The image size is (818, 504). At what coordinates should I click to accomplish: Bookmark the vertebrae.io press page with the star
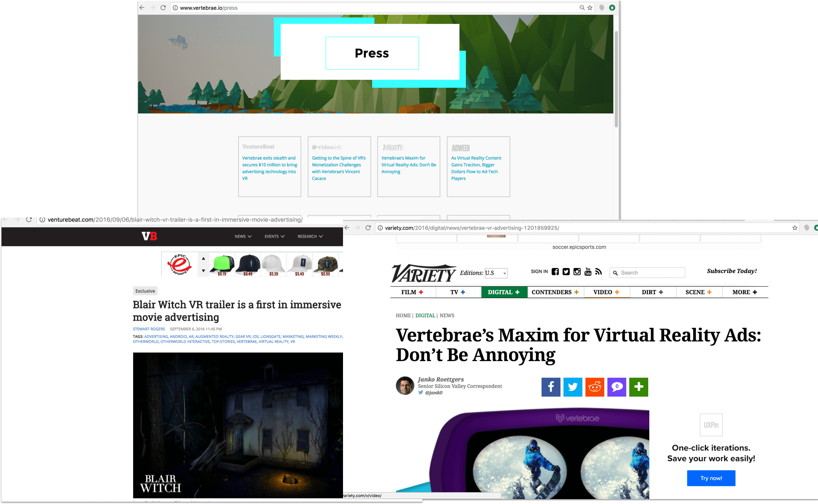[x=590, y=8]
